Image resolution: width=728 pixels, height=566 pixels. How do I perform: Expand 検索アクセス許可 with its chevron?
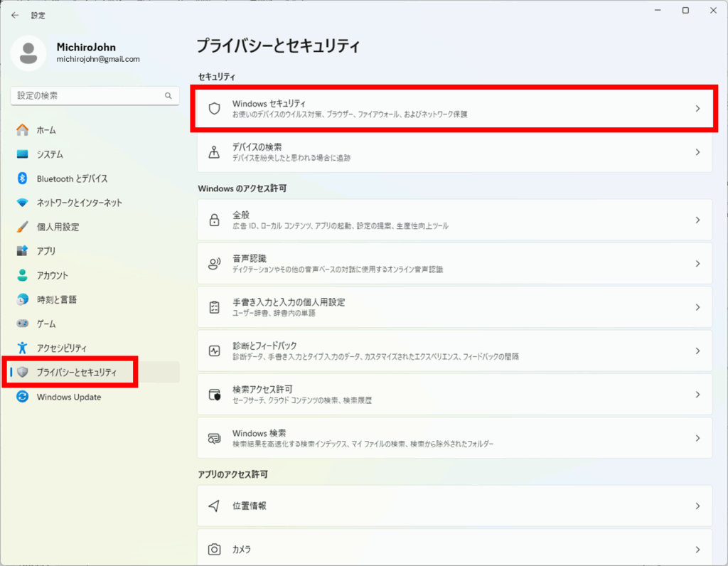[697, 395]
